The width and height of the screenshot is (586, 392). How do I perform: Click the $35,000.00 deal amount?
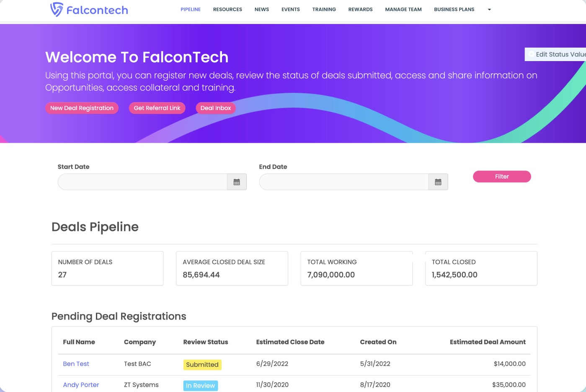pyautogui.click(x=509, y=385)
